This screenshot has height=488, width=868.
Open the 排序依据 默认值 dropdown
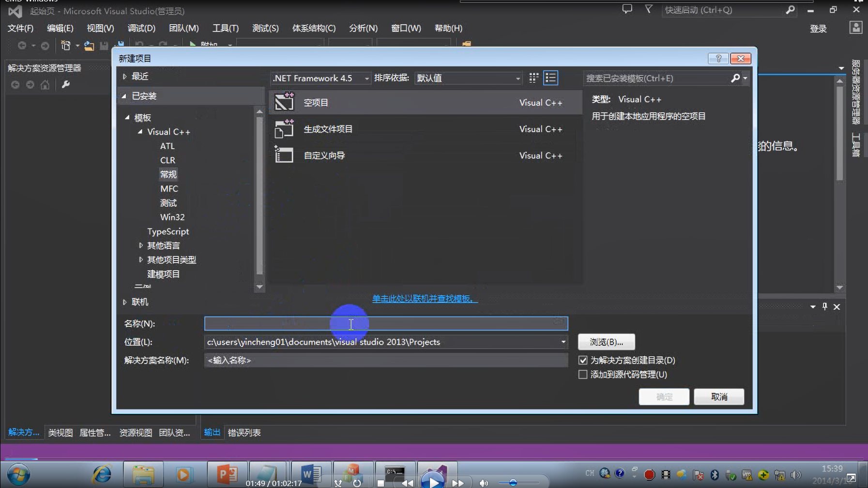[x=468, y=78]
